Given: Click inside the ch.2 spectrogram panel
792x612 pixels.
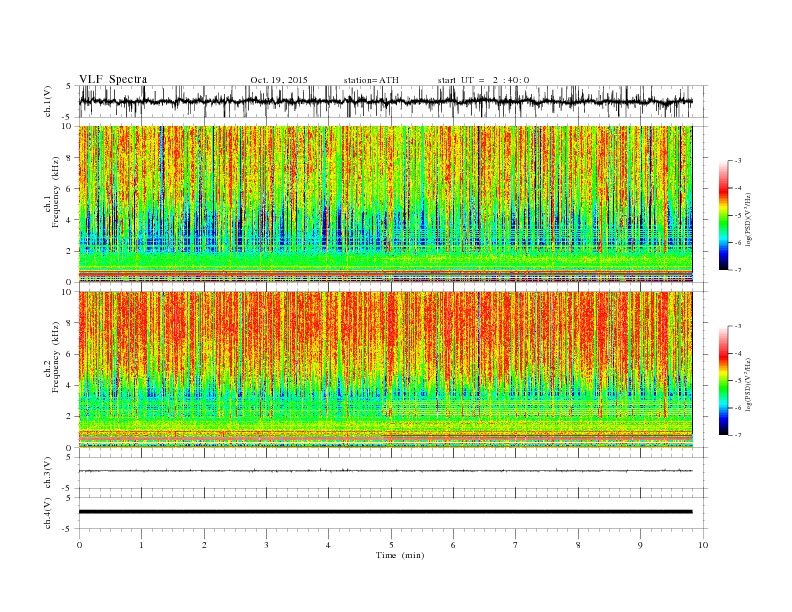Looking at the screenshot, I should pos(385,369).
